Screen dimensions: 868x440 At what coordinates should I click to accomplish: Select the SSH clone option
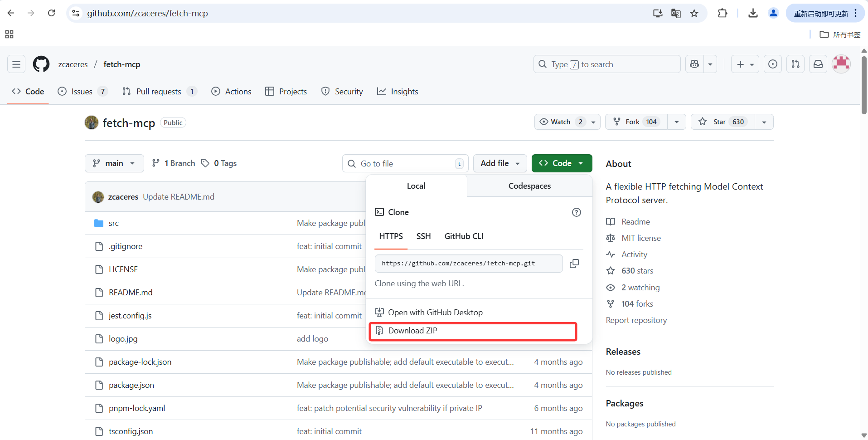click(423, 236)
